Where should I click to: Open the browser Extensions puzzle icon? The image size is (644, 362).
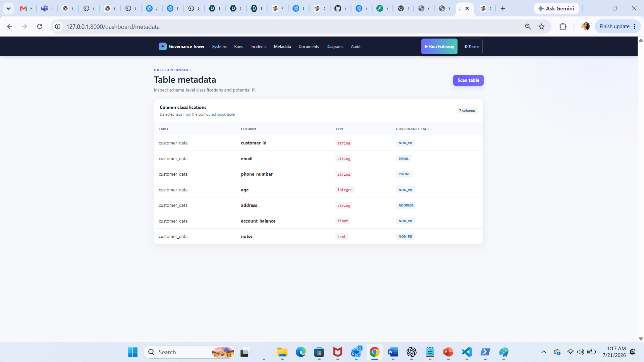[x=563, y=26]
